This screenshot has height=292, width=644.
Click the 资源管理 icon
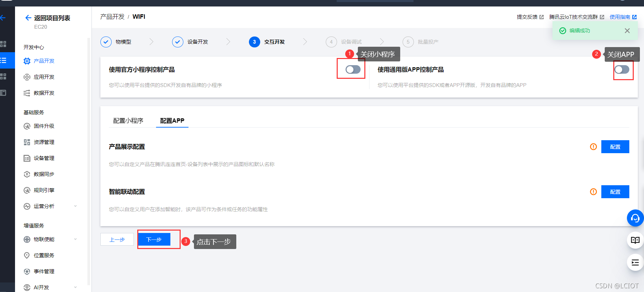[27, 142]
